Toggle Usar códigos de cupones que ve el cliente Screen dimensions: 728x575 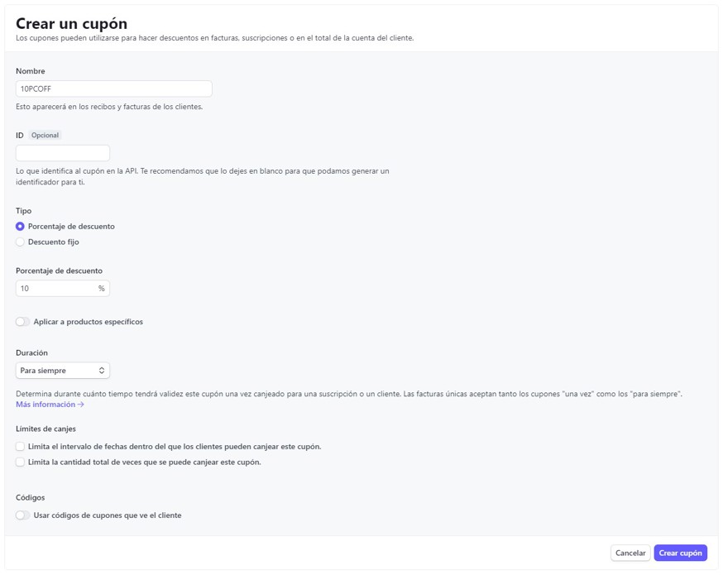click(22, 515)
